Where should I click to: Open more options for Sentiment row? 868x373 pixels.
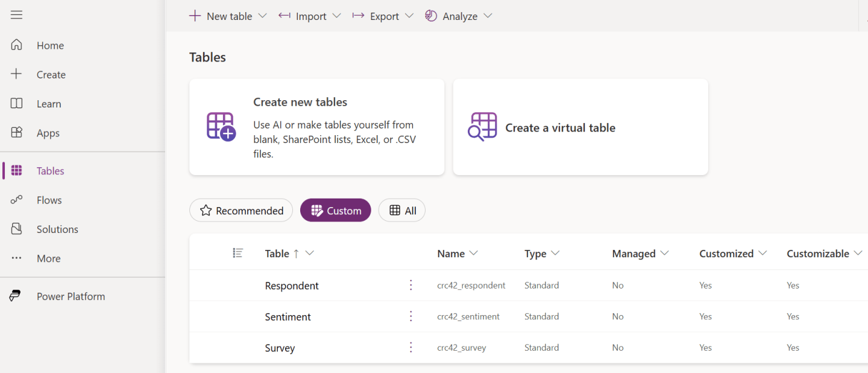[411, 316]
